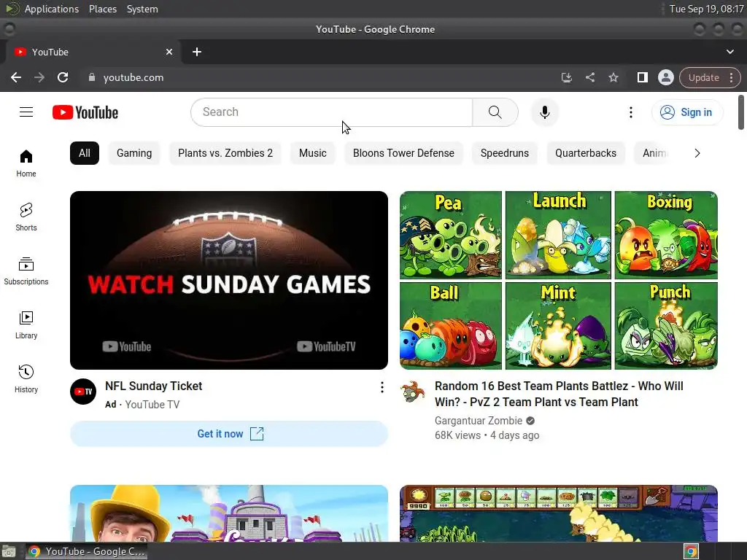Viewport: 747px width, 560px height.
Task: Click Gargantuar Zombie channel avatar
Action: coord(413,392)
